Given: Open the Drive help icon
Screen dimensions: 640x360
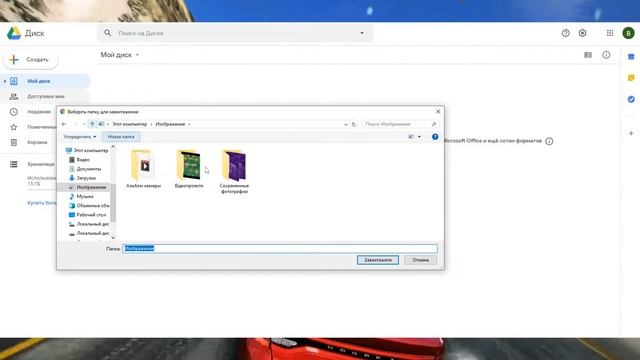Looking at the screenshot, I should [565, 33].
